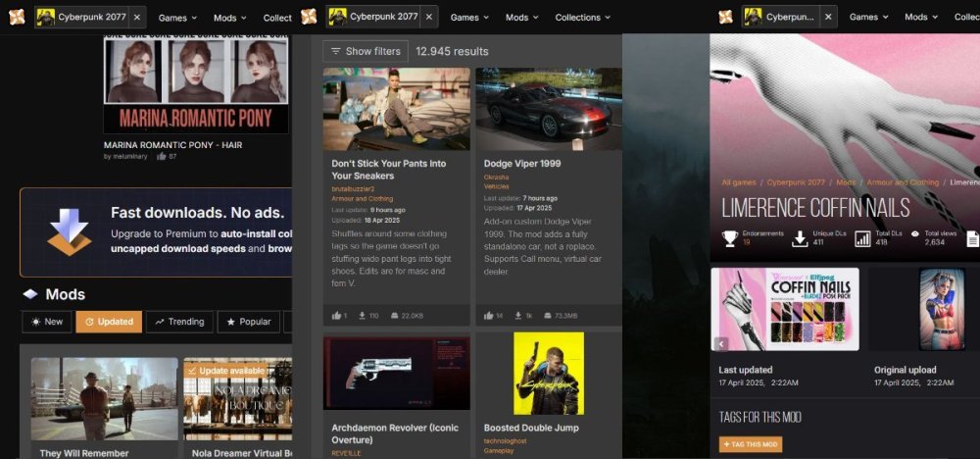The height and width of the screenshot is (459, 980).
Task: Click the sun icon on New tab
Action: tap(35, 322)
